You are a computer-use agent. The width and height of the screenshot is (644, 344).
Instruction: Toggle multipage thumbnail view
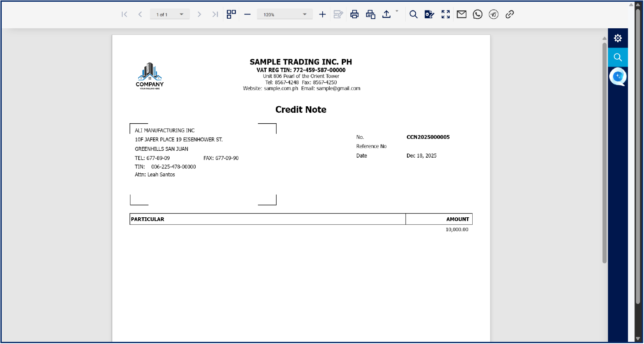(231, 14)
